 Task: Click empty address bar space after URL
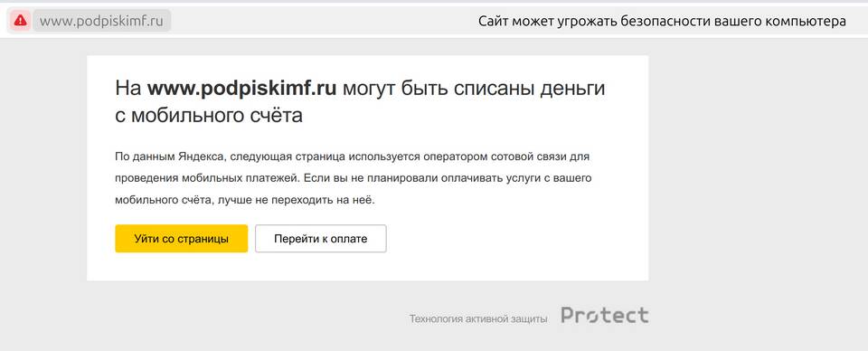[321, 22]
